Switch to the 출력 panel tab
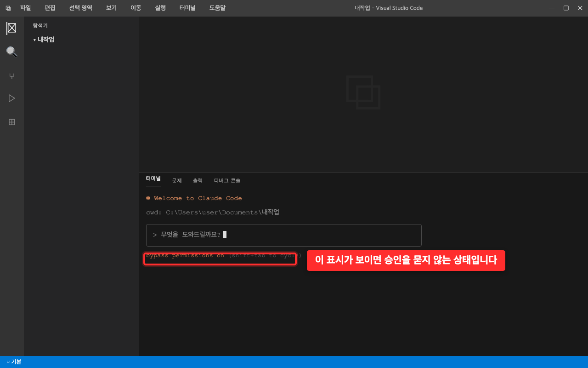The height and width of the screenshot is (368, 588). coord(198,181)
